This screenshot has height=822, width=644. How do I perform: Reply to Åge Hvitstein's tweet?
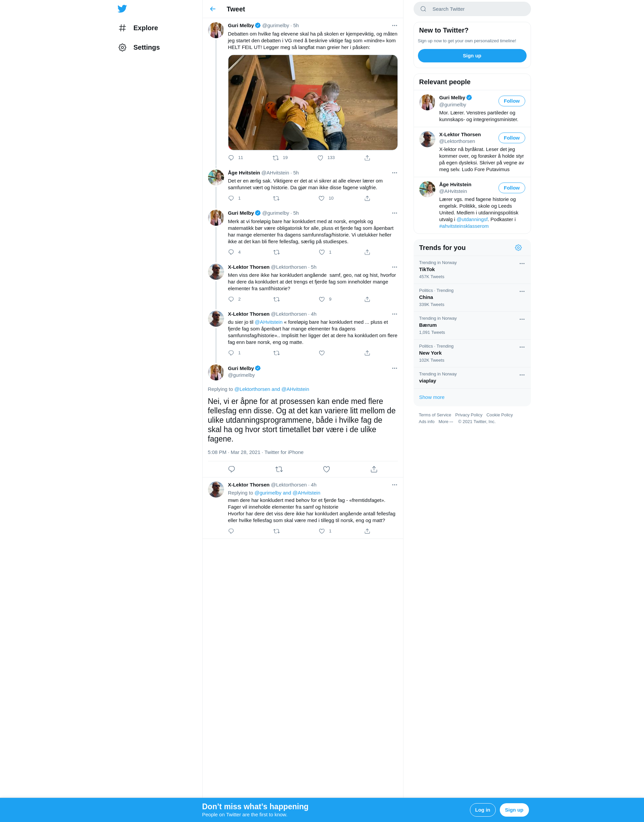click(x=231, y=198)
